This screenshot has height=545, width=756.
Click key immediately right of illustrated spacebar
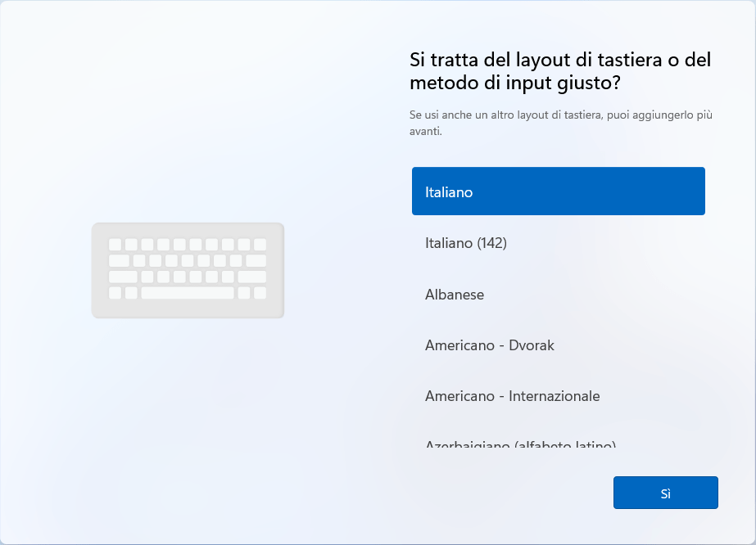point(244,293)
